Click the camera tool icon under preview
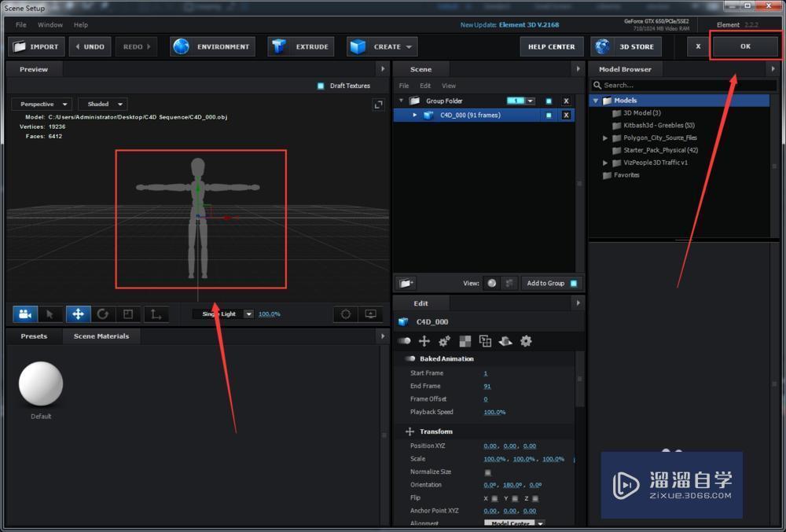Screen dimensions: 786x532 (25, 314)
